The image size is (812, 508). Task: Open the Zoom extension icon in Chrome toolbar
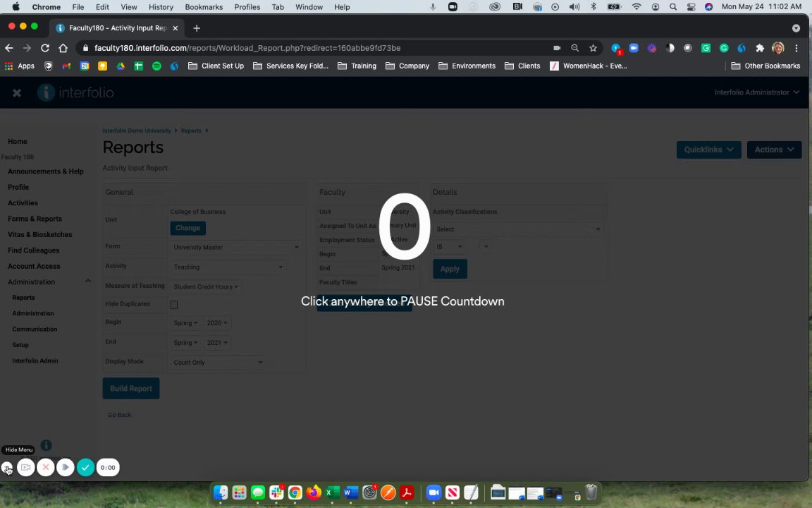[634, 48]
